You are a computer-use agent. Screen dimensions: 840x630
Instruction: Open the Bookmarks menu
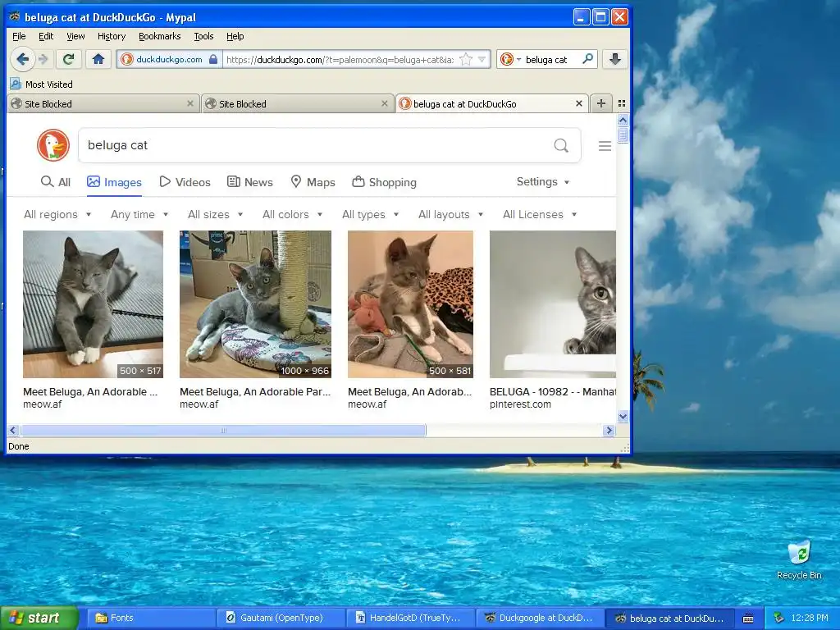pyautogui.click(x=160, y=36)
